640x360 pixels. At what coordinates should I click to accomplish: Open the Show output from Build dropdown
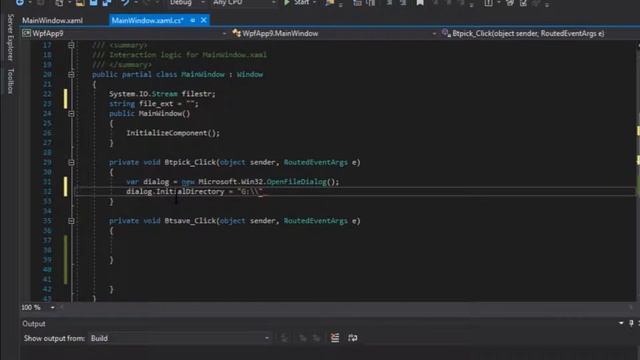(x=180, y=338)
